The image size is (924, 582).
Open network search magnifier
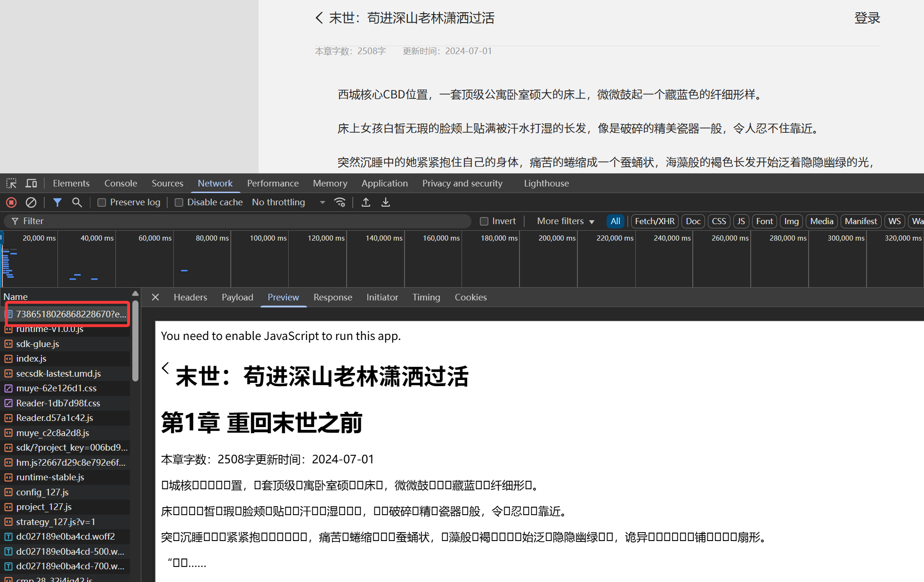77,202
